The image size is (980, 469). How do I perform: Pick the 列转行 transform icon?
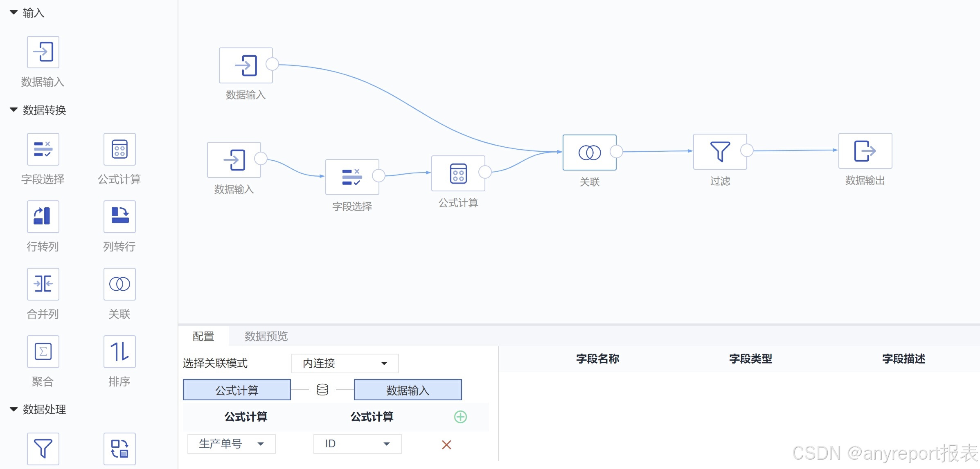(x=119, y=216)
